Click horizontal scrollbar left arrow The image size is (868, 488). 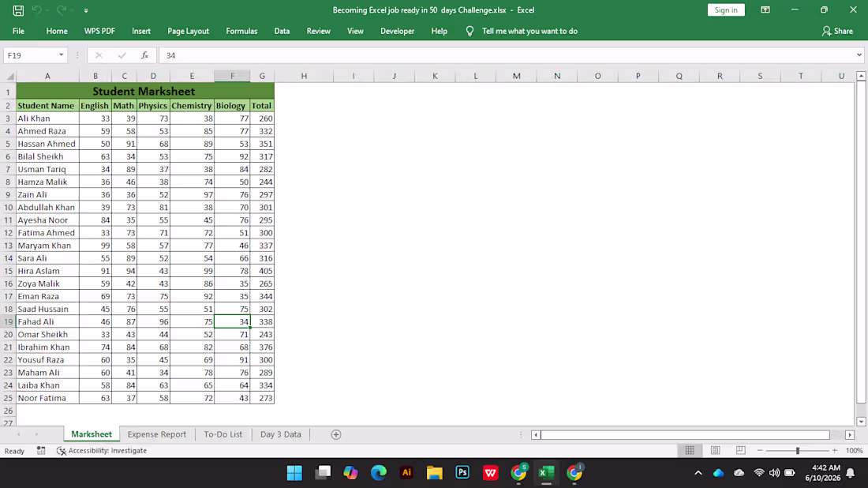coord(535,435)
